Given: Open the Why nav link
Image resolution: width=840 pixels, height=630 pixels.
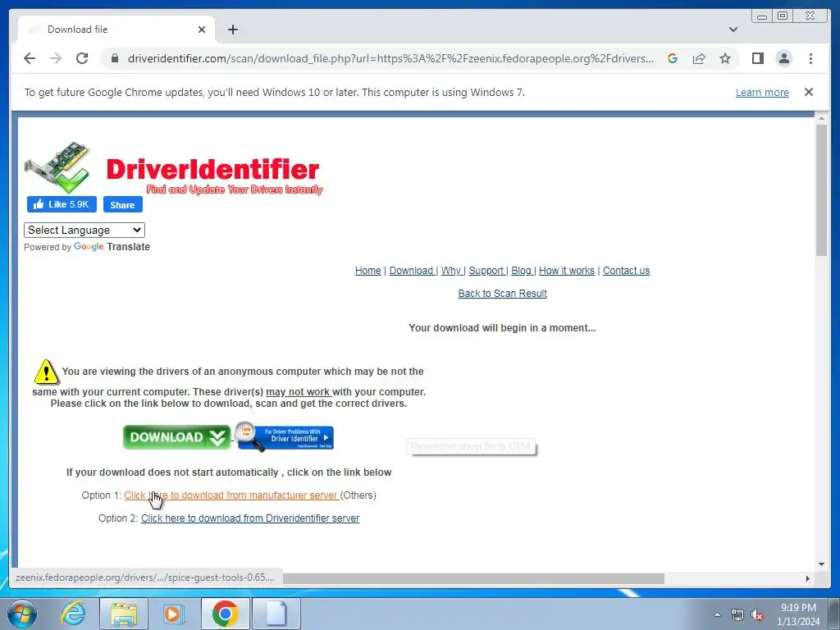Looking at the screenshot, I should [450, 271].
